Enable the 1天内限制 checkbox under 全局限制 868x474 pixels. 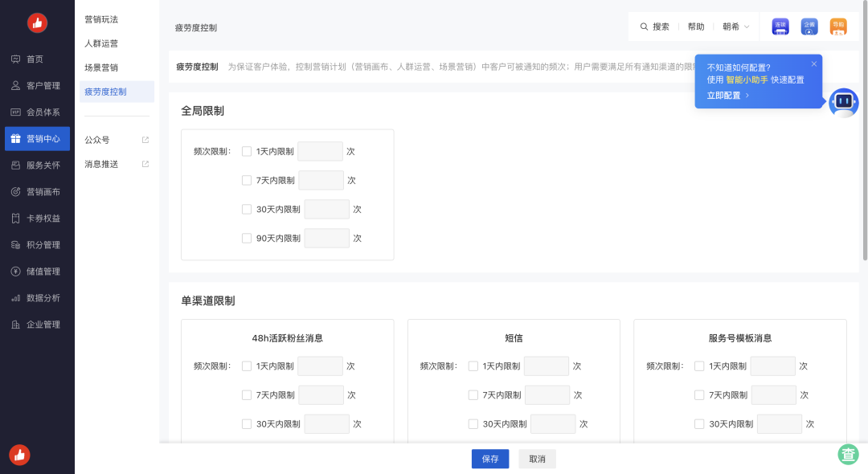click(247, 151)
